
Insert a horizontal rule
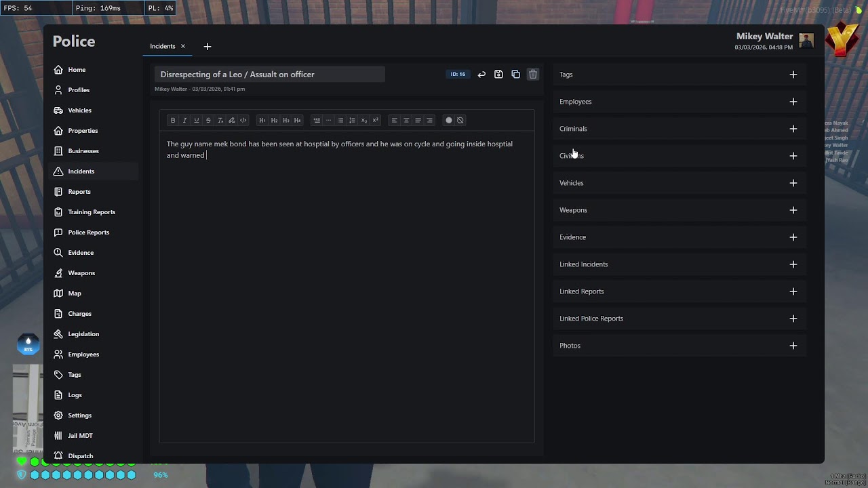pyautogui.click(x=328, y=120)
